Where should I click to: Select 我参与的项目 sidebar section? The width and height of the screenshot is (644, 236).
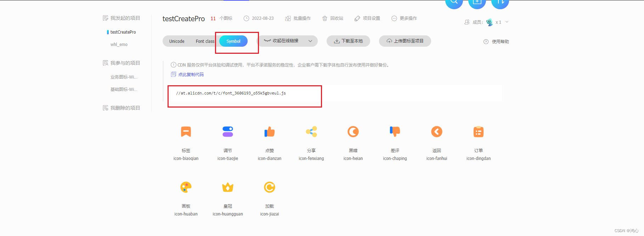coord(125,63)
